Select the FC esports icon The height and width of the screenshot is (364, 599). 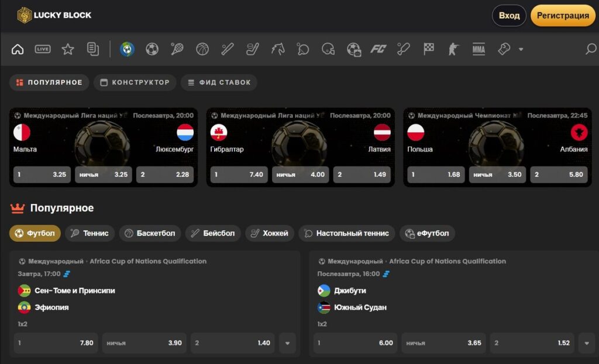pyautogui.click(x=378, y=49)
